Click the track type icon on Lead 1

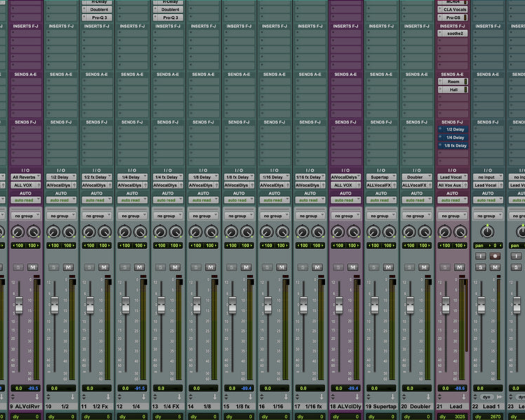click(x=499, y=397)
